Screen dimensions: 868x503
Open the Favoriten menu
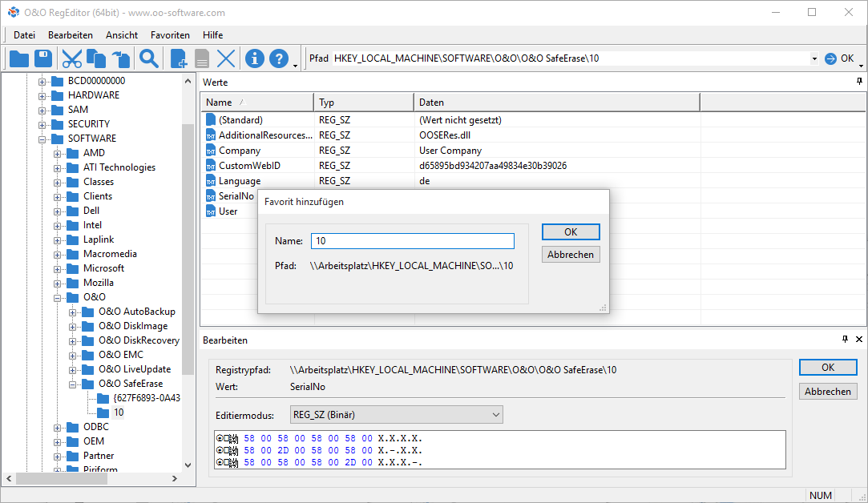pyautogui.click(x=170, y=35)
